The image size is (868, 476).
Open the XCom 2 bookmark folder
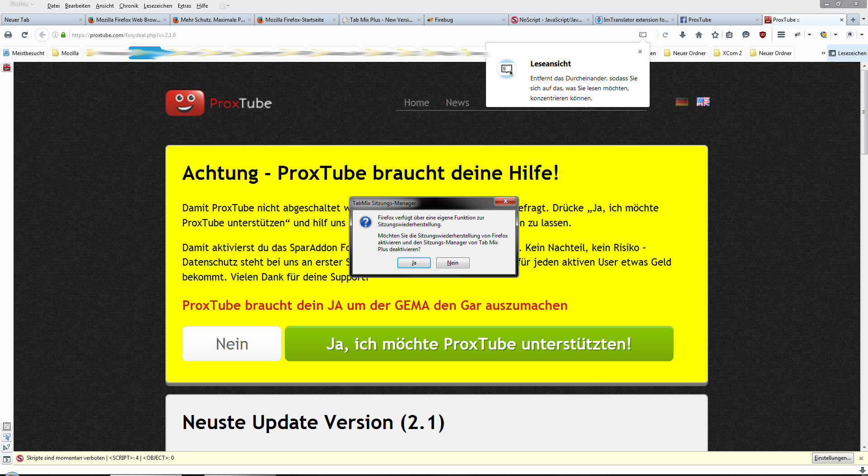click(727, 53)
